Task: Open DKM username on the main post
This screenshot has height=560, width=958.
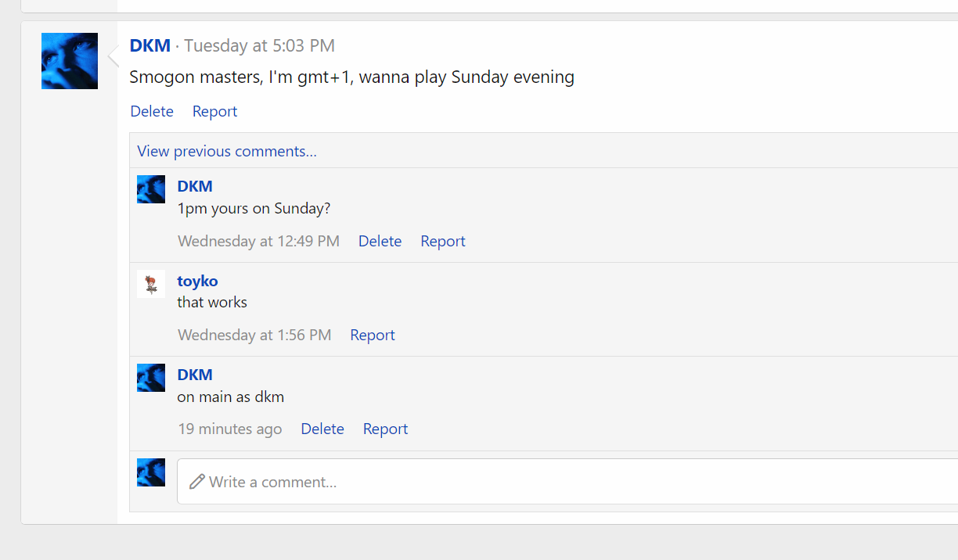Action: [150, 45]
